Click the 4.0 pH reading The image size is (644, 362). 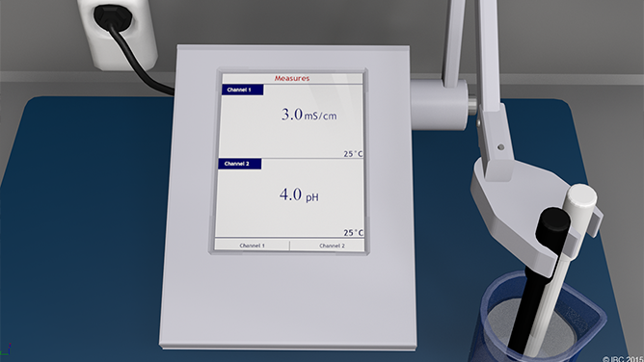299,194
